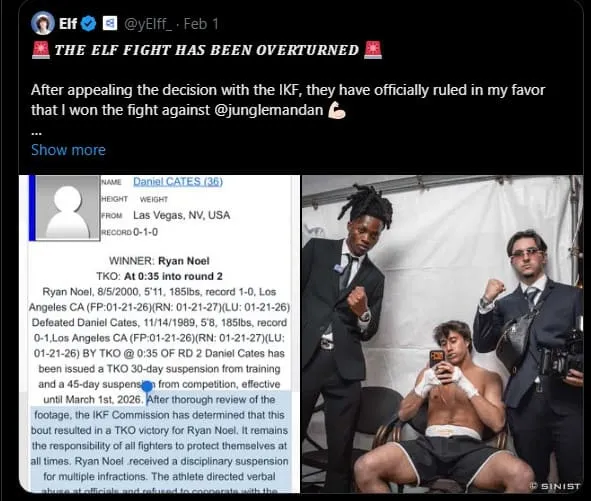
Task: Click the blue verified checkmark badge
Action: (89, 24)
